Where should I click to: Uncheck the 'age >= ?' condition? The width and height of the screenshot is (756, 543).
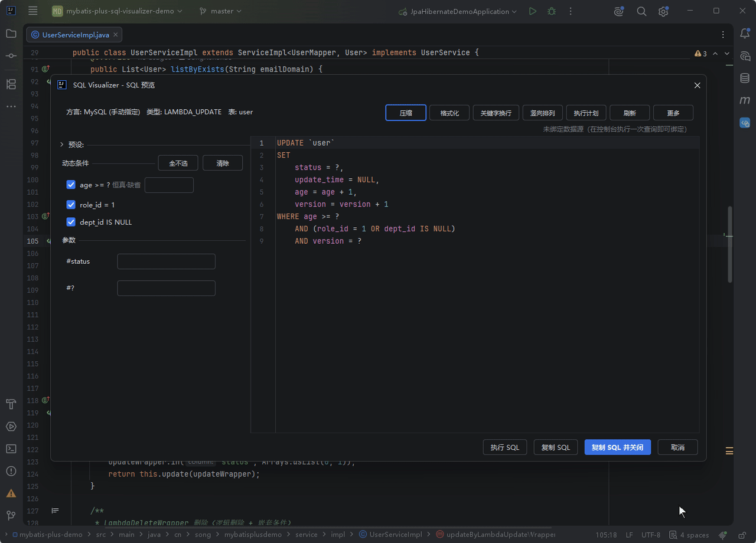click(x=71, y=185)
